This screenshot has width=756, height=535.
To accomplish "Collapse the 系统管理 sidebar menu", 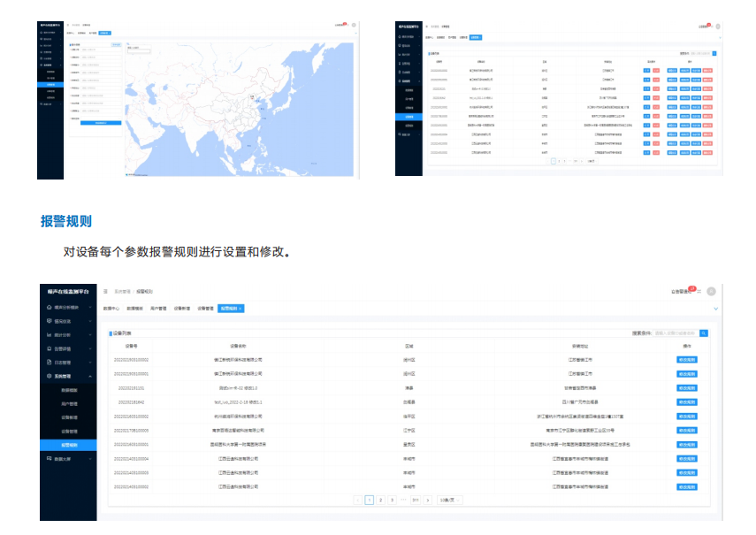I will 68,376.
